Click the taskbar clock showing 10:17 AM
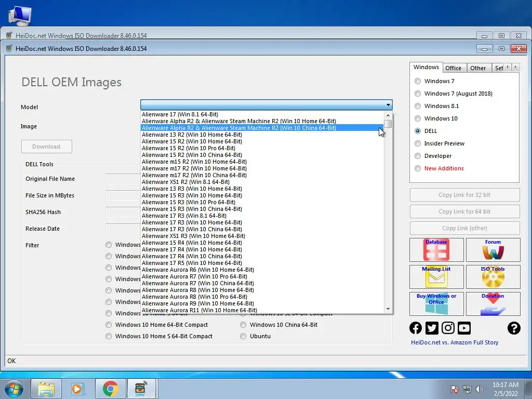This screenshot has width=532, height=399. [505, 389]
